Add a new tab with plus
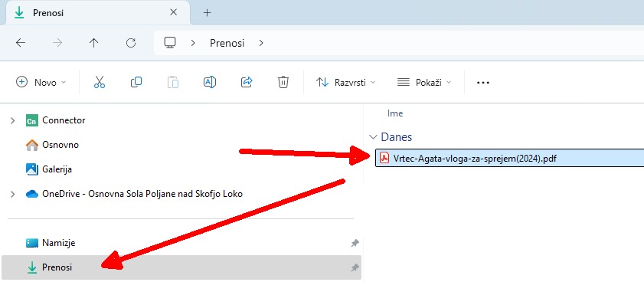Screen dimensions: 644x282 [207, 13]
